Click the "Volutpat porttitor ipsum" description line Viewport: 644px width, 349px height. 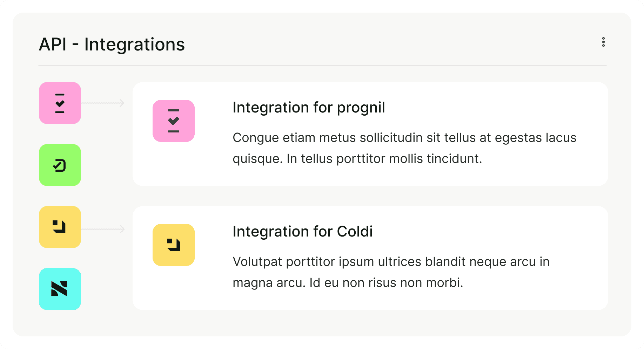coord(391,262)
